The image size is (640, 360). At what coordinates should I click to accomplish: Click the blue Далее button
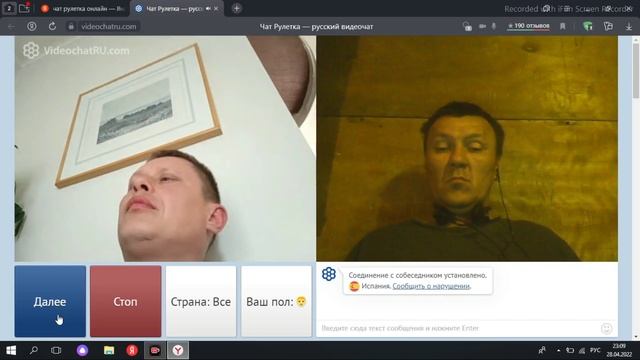point(50,301)
